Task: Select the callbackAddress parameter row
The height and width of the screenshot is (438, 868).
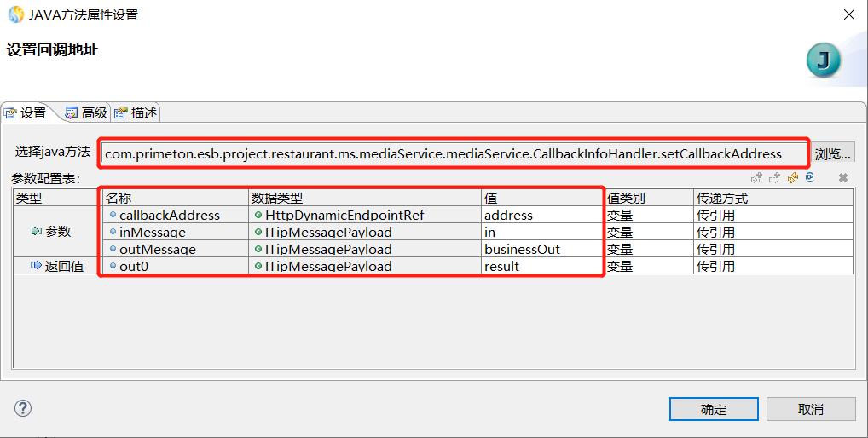Action: pos(170,215)
